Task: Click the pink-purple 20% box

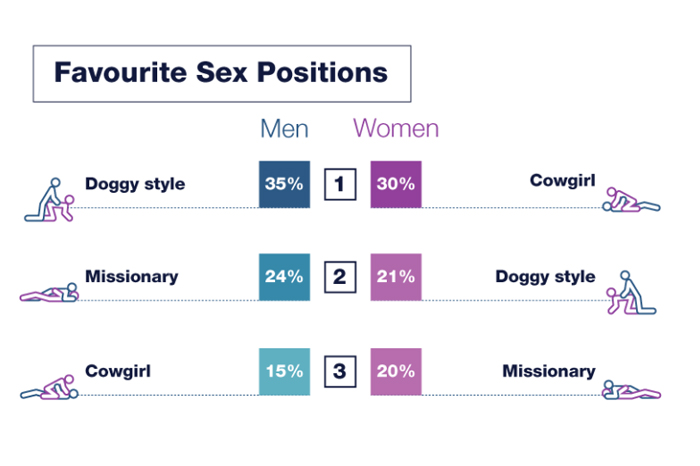Action: 396,371
